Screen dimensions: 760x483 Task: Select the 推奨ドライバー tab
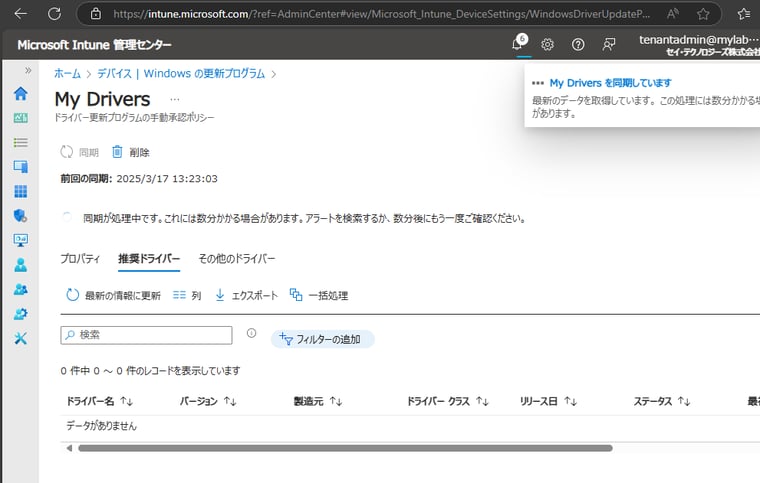pos(149,259)
